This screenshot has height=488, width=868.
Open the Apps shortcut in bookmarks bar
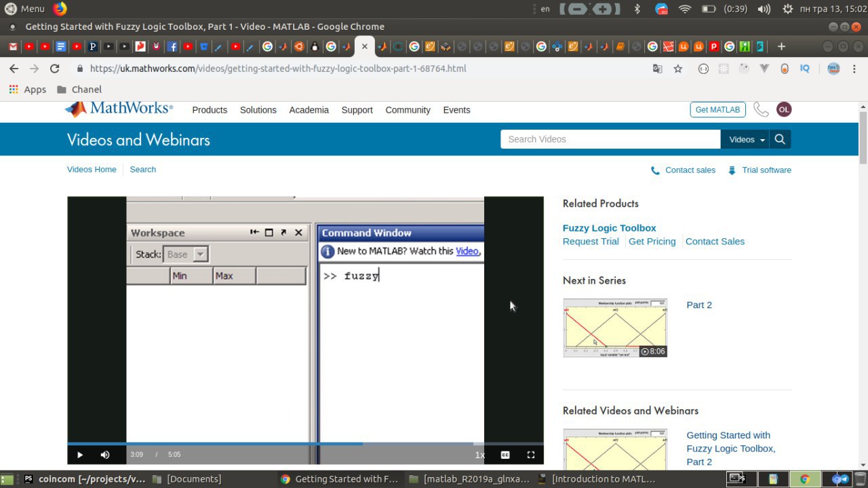pyautogui.click(x=28, y=90)
